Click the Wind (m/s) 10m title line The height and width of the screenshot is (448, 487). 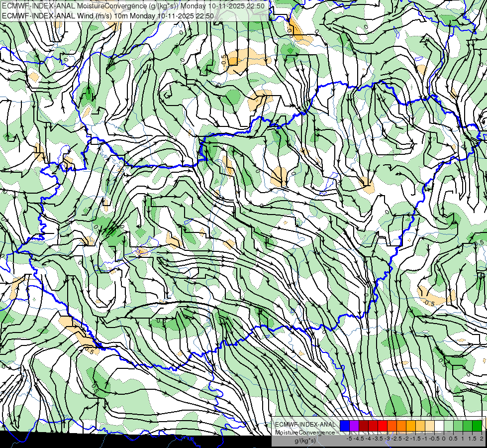[108, 16]
